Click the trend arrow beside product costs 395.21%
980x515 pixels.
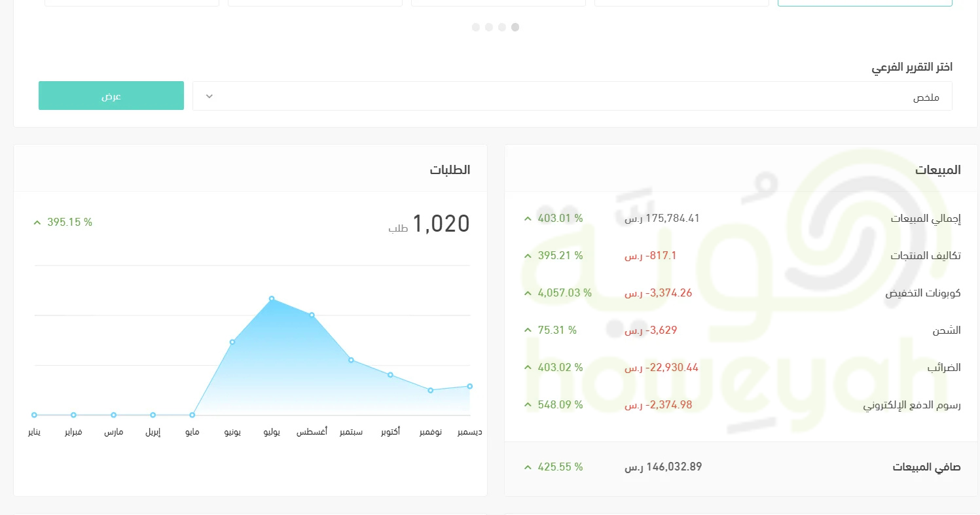(528, 256)
